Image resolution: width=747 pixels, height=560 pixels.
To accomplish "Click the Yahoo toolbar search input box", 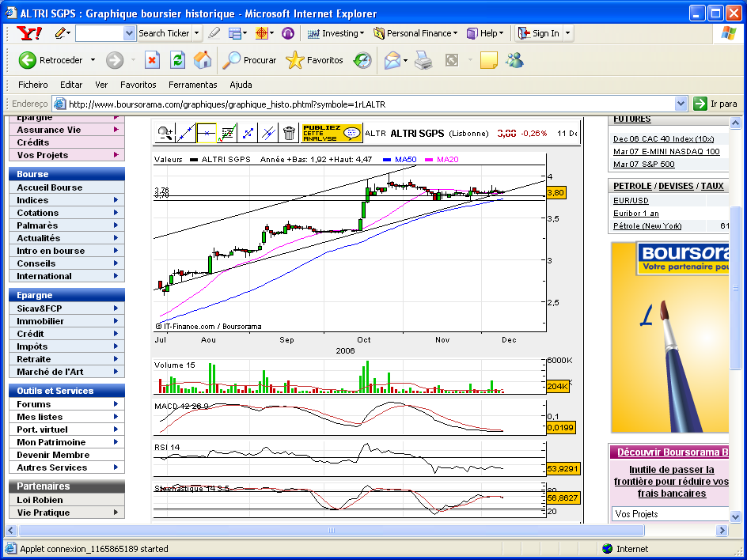I will tap(100, 33).
